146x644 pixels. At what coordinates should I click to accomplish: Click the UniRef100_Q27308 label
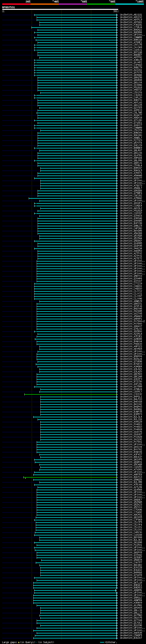click(x=131, y=620)
